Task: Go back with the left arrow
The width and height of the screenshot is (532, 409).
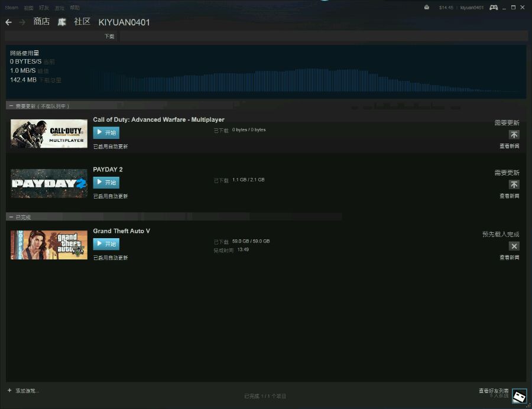Action: point(9,22)
